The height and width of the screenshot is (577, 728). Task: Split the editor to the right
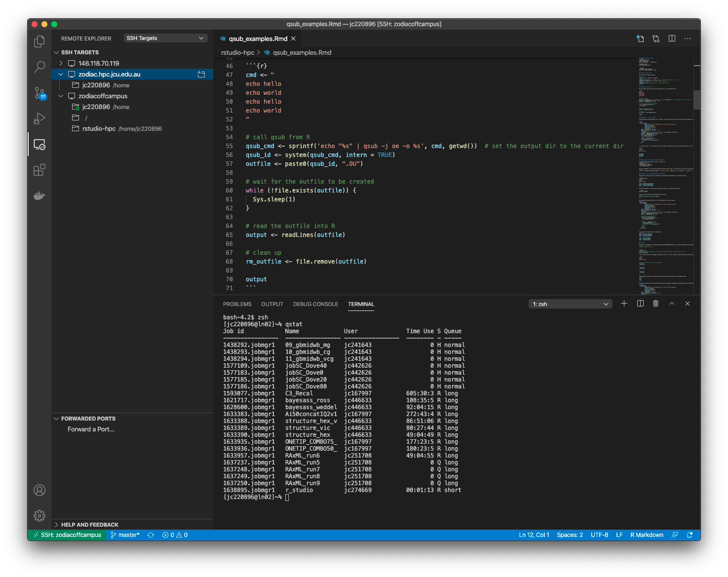(672, 38)
